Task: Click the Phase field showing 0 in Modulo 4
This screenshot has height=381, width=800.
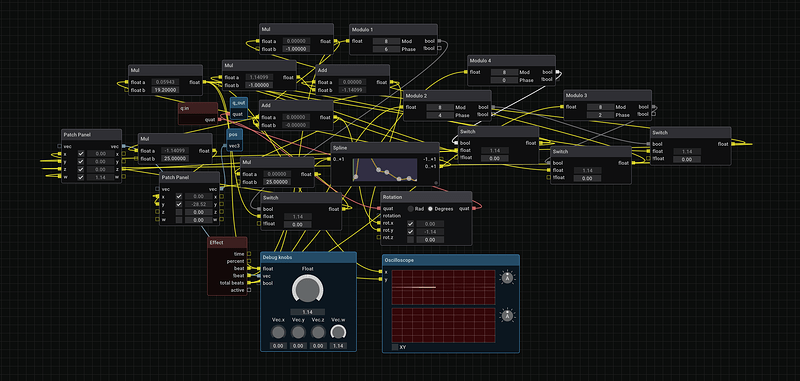Action: 505,80
